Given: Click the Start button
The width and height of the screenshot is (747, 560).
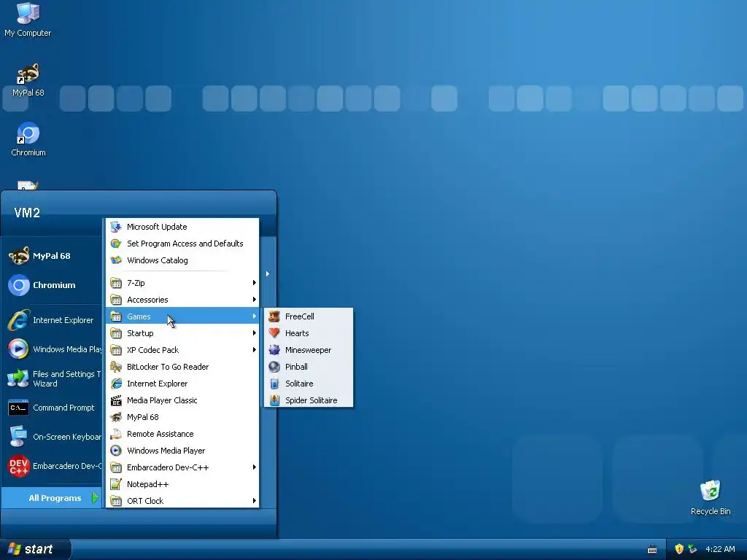Looking at the screenshot, I should coord(35,549).
